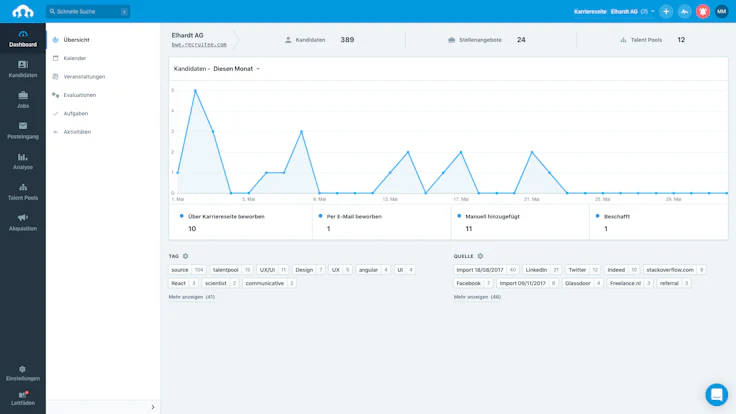Click the QUELLE settings gear

pyautogui.click(x=480, y=256)
